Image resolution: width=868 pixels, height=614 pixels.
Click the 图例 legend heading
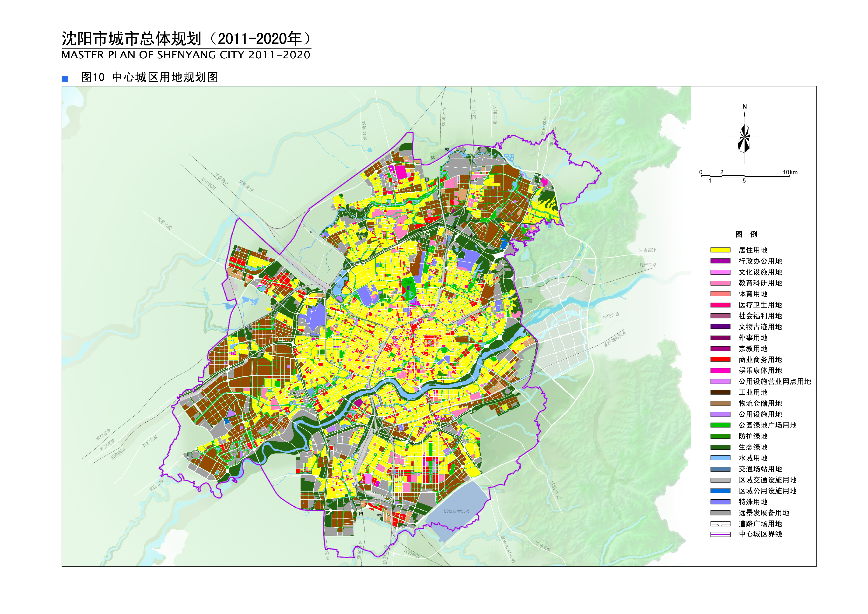coord(747,234)
